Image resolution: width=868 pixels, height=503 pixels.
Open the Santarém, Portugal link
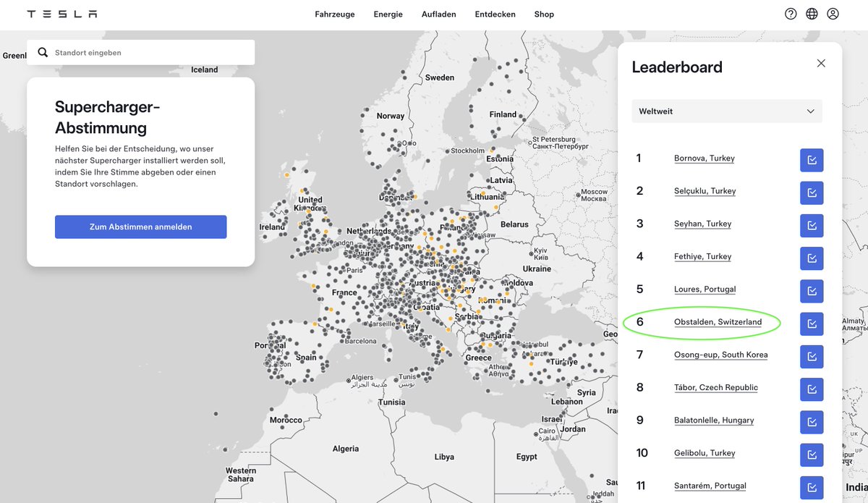point(710,486)
